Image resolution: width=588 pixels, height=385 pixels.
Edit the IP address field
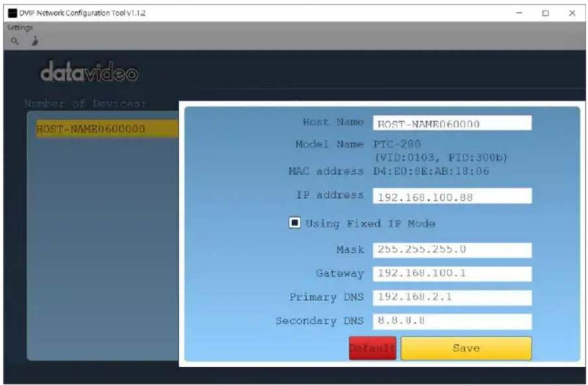(452, 196)
